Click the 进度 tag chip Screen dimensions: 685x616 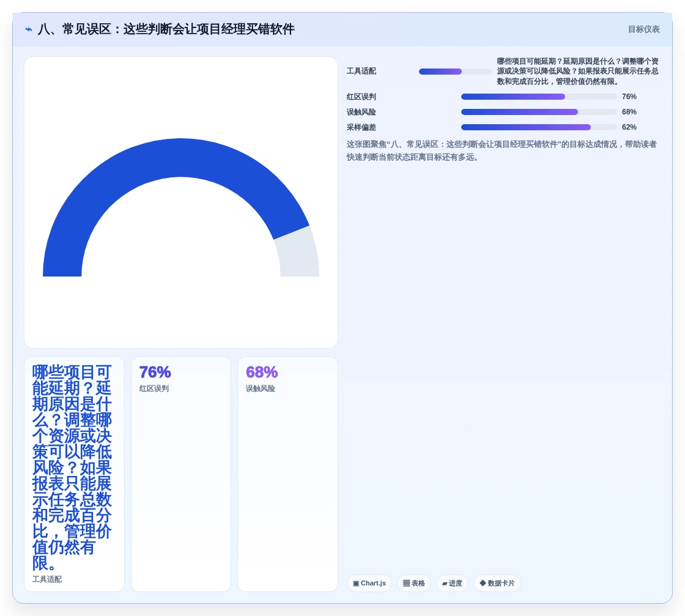pyautogui.click(x=452, y=583)
